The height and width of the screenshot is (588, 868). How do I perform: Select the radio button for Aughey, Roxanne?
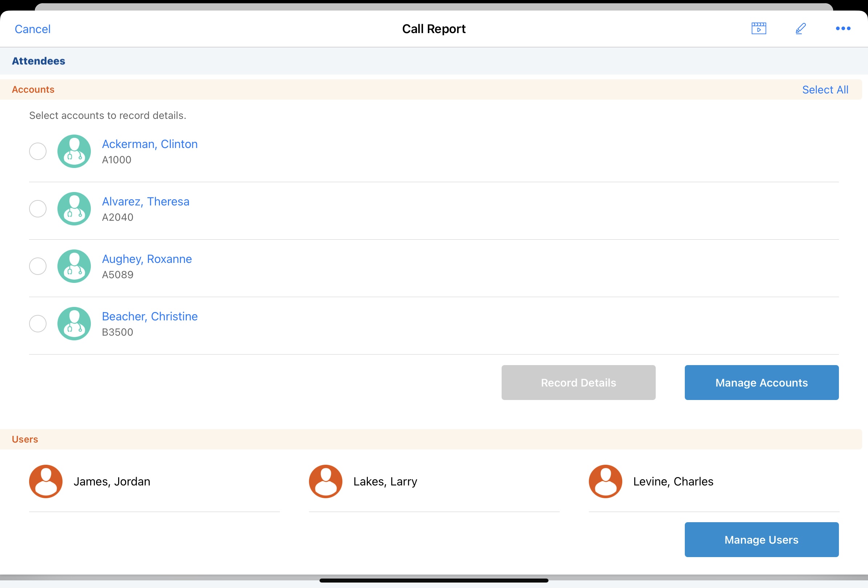tap(38, 266)
